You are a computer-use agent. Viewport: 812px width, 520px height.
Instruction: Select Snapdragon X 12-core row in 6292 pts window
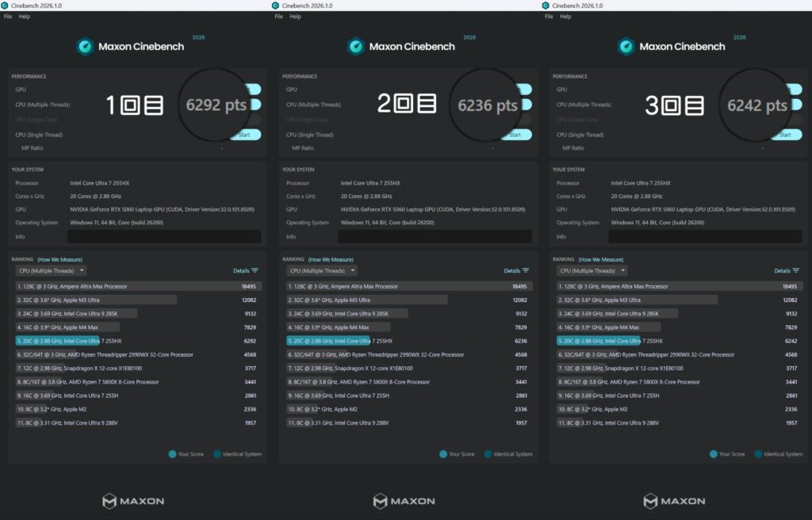click(x=138, y=369)
